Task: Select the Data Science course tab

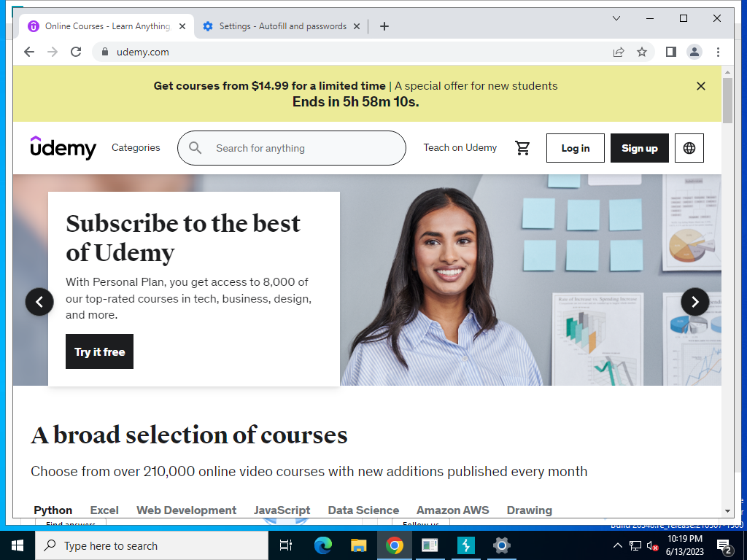Action: coord(363,510)
